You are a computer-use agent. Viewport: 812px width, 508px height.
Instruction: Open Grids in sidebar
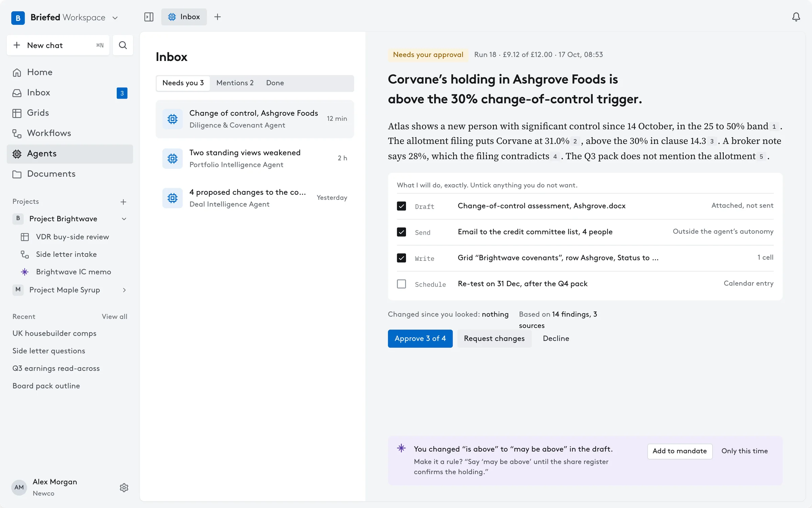coord(70,113)
